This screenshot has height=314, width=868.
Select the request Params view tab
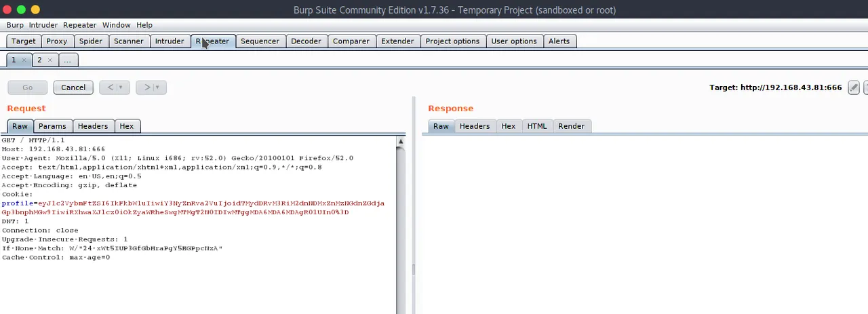pyautogui.click(x=52, y=126)
